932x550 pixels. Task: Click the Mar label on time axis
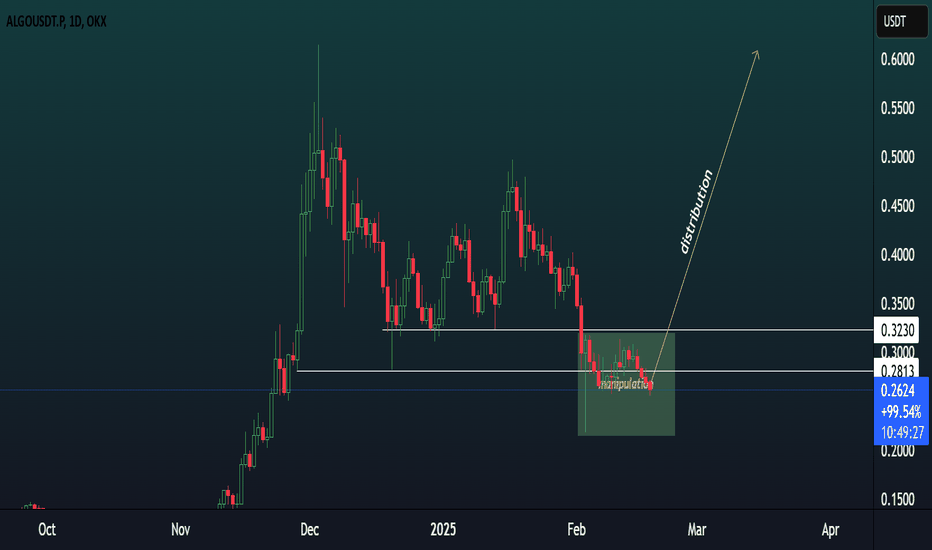pos(697,529)
